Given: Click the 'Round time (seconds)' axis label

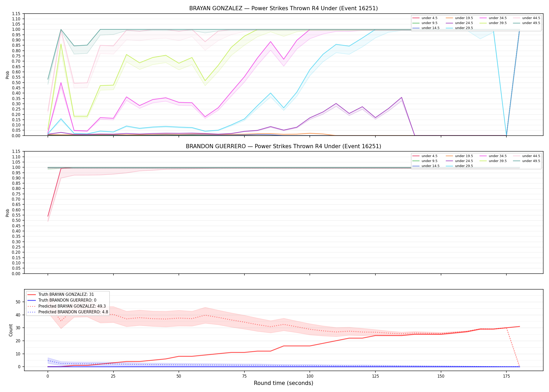Looking at the screenshot, I should pos(283,383).
